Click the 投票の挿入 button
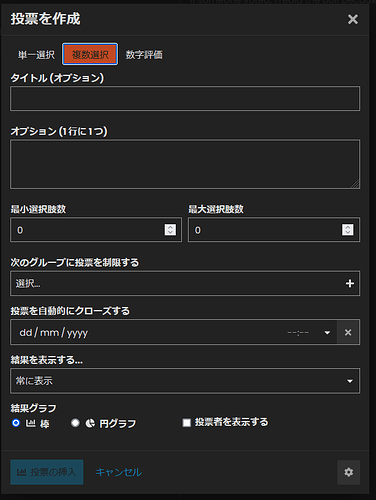The image size is (376, 500). [47, 472]
